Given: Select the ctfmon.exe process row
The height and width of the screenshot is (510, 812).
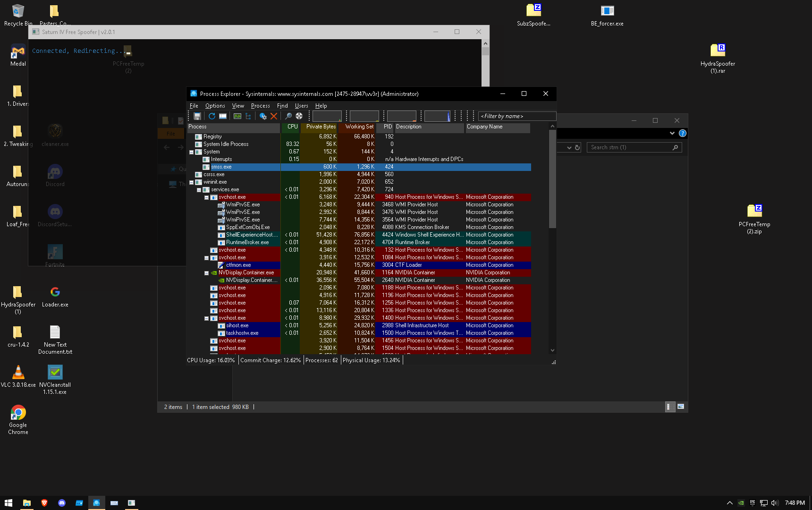Looking at the screenshot, I should point(359,265).
